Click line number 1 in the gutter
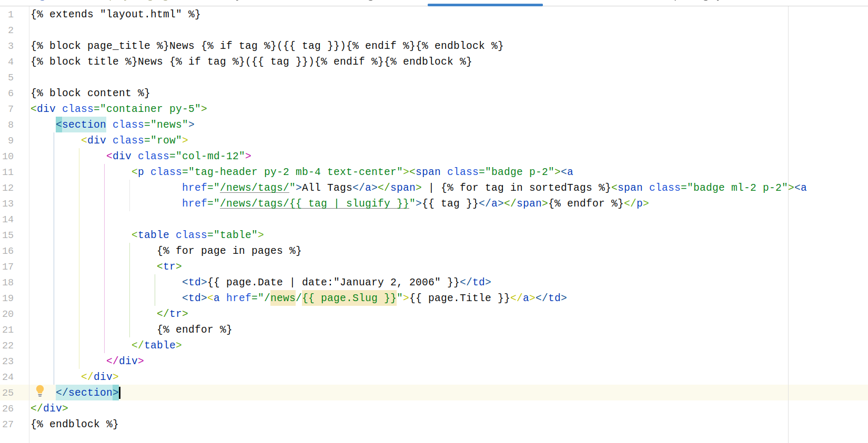Image resolution: width=868 pixels, height=443 pixels. click(x=11, y=14)
